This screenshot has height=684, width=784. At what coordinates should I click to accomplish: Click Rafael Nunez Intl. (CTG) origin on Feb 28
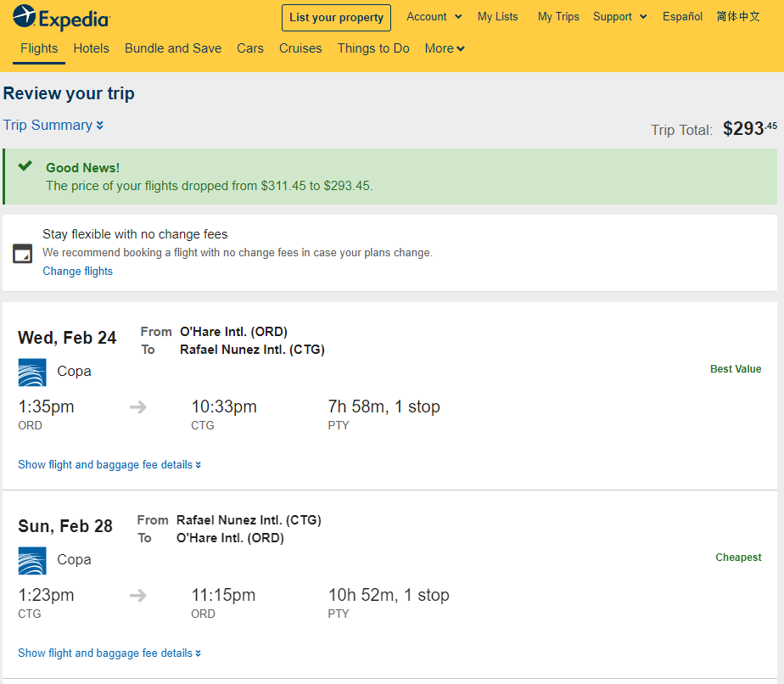[x=249, y=520]
